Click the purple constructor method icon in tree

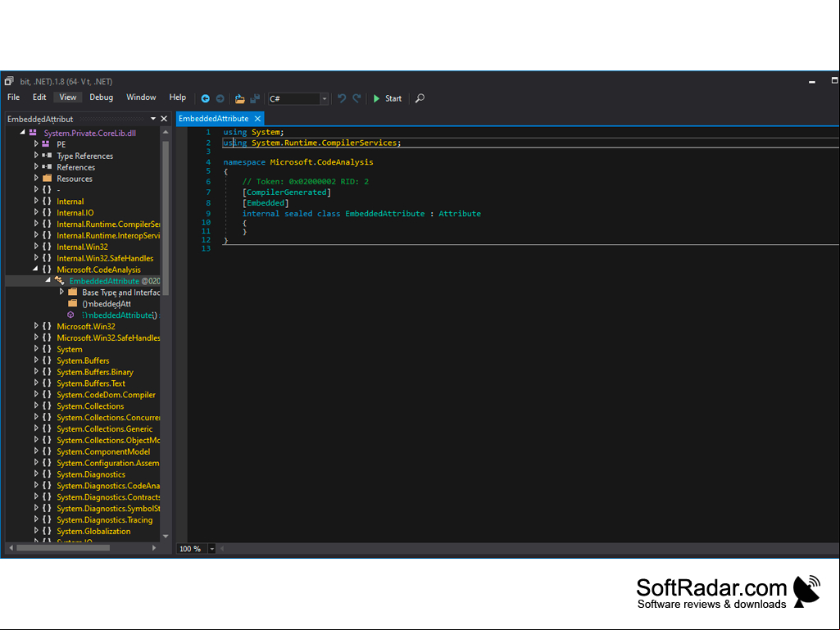[x=70, y=315]
